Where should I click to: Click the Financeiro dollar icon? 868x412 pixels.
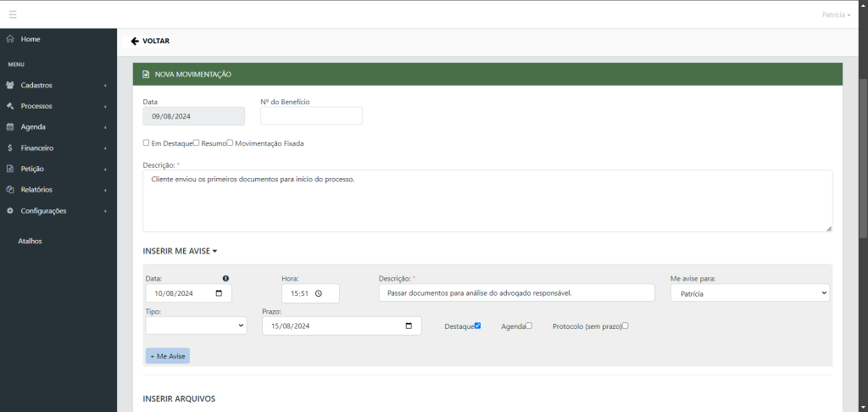click(9, 148)
